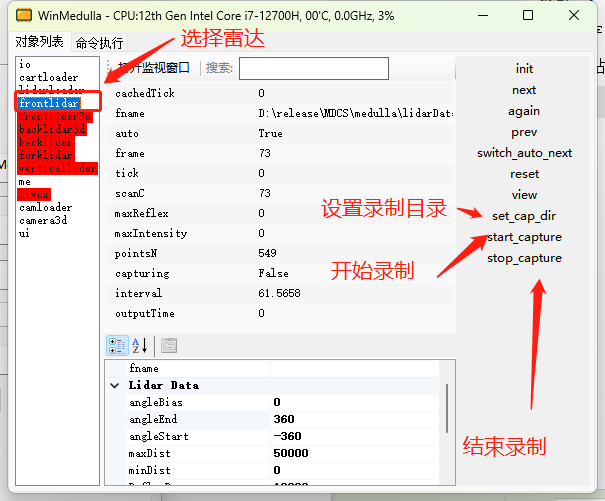Image resolution: width=605 pixels, height=501 pixels.
Task: Select backlidar3d in the object list
Action: point(52,129)
